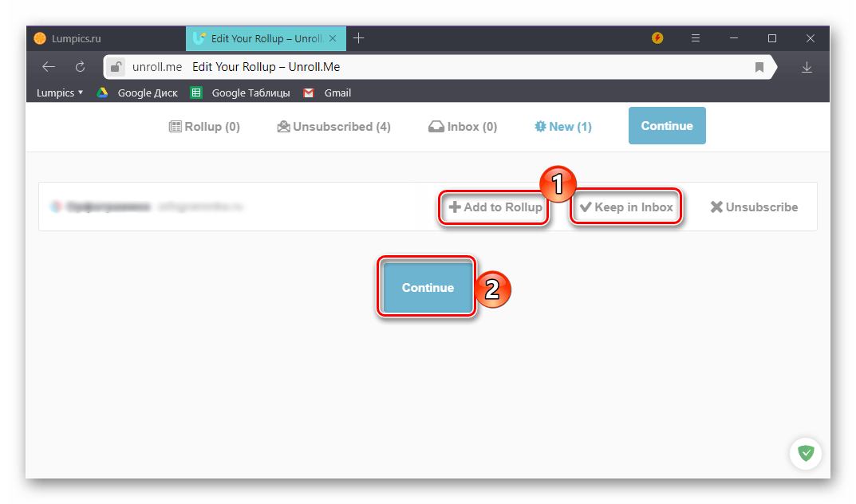Click Unsubscribe for the listed sender
Screen dimensions: 856x504
(x=754, y=207)
